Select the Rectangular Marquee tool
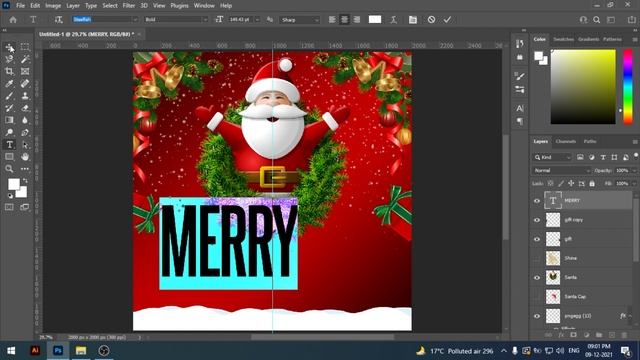Viewport: 640px width, 360px height. click(x=25, y=47)
